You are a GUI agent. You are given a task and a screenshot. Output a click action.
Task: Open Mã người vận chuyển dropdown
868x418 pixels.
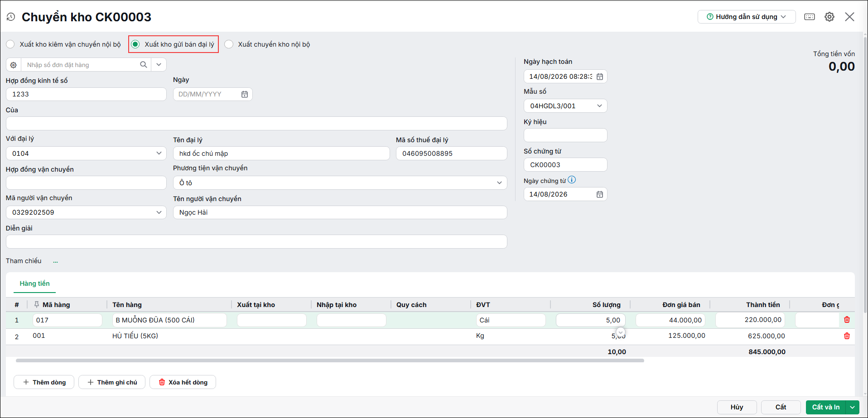[x=159, y=212]
